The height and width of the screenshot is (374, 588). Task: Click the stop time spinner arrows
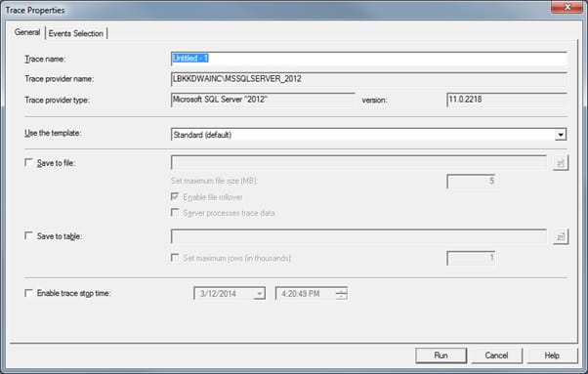341,293
